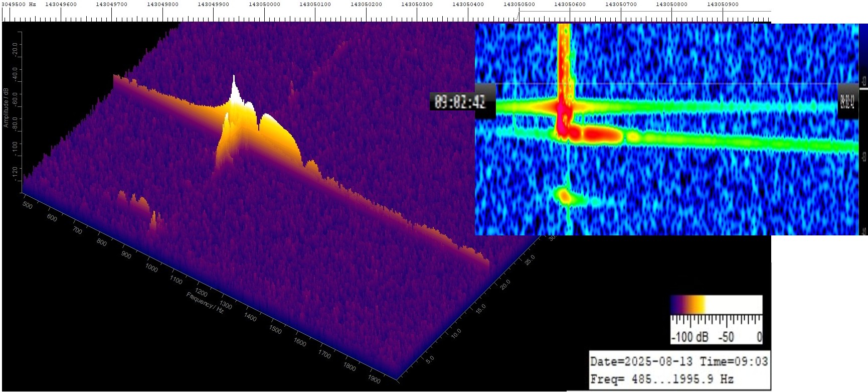Viewport: 868px width, 392px height.
Task: Click the Amplitude / dB vertical axis title
Action: click(x=6, y=107)
